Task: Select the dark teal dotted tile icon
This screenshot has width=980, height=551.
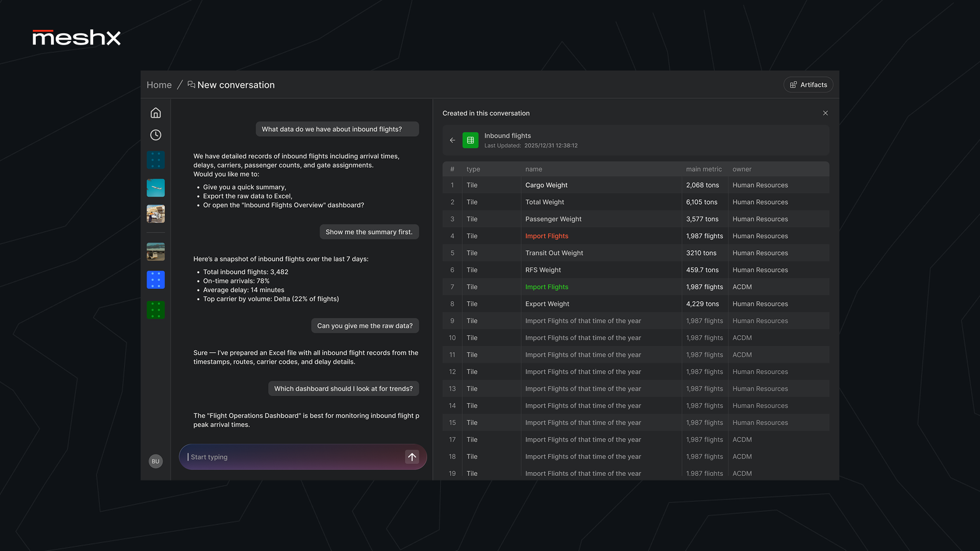Action: point(155,160)
